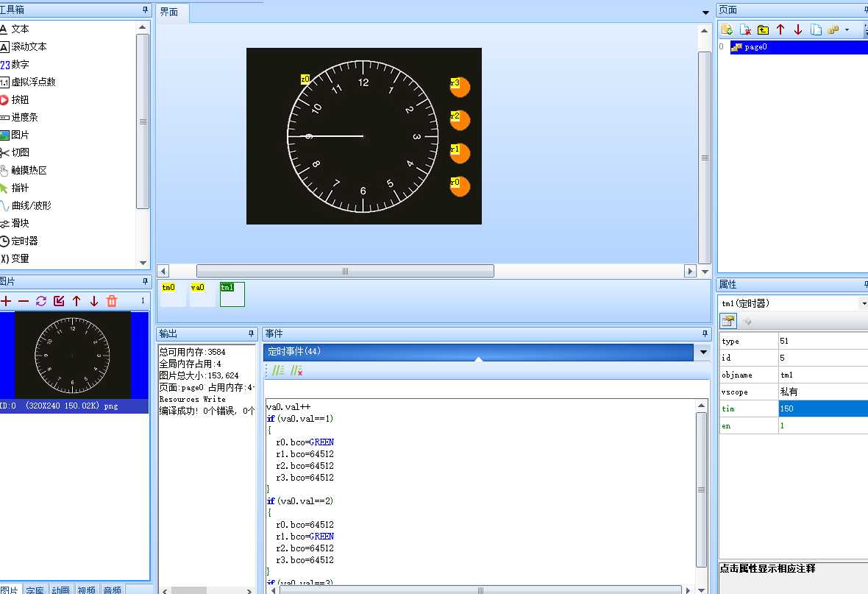Select the 滚动文本 scrolling text component
Image resolution: width=868 pixels, height=594 pixels.
(24, 46)
